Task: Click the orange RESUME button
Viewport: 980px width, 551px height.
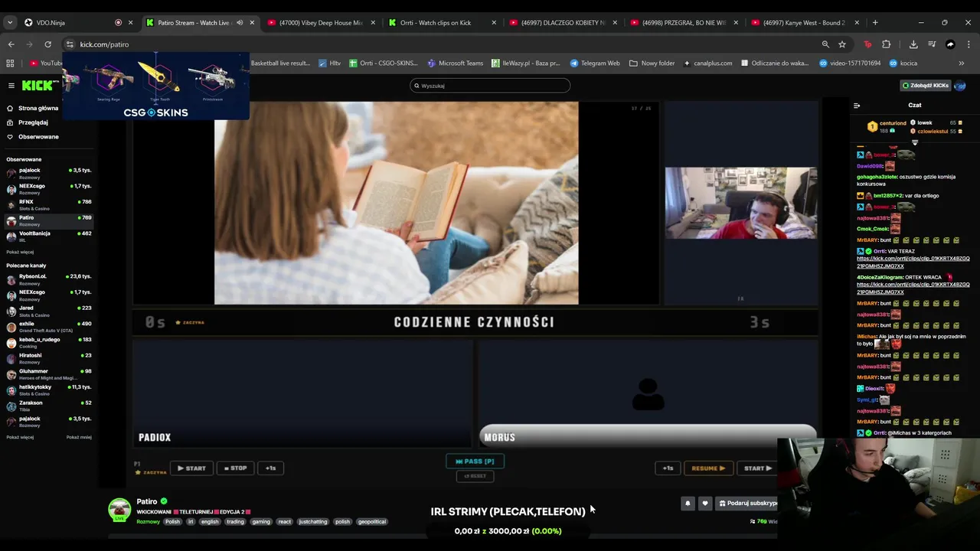Action: (707, 468)
